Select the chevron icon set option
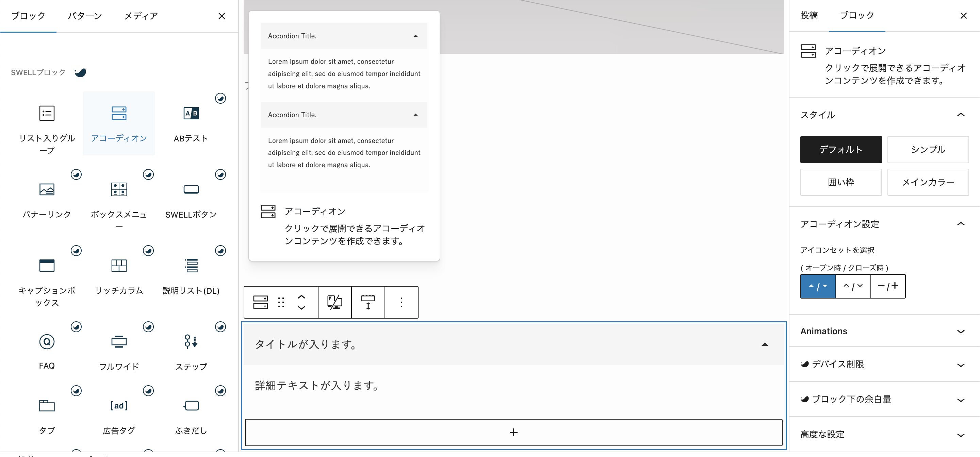The image size is (980, 457). (853, 286)
